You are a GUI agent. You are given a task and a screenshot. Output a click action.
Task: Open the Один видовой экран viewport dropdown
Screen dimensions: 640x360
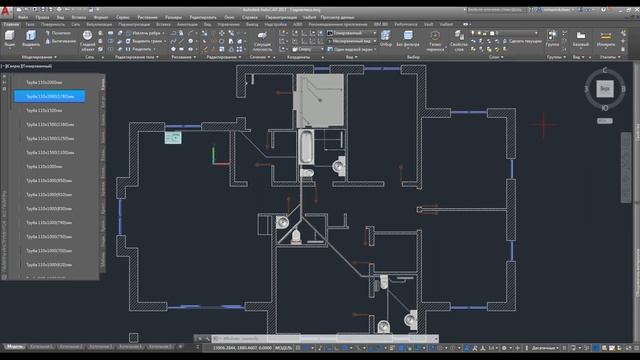tap(353, 49)
